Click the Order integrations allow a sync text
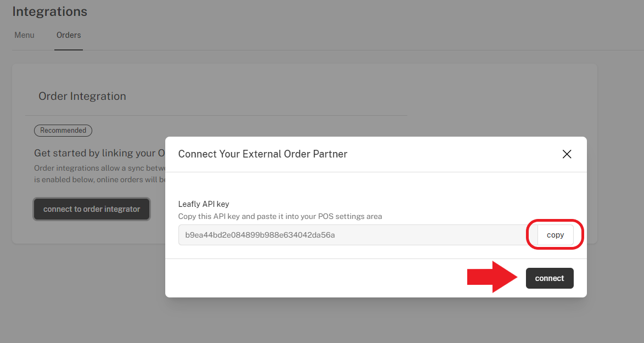 (x=99, y=168)
